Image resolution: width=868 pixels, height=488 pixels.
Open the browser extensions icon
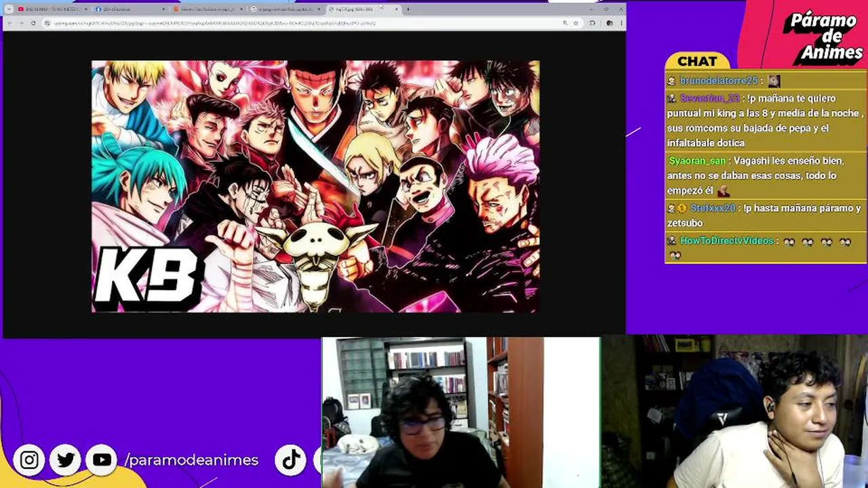593,23
